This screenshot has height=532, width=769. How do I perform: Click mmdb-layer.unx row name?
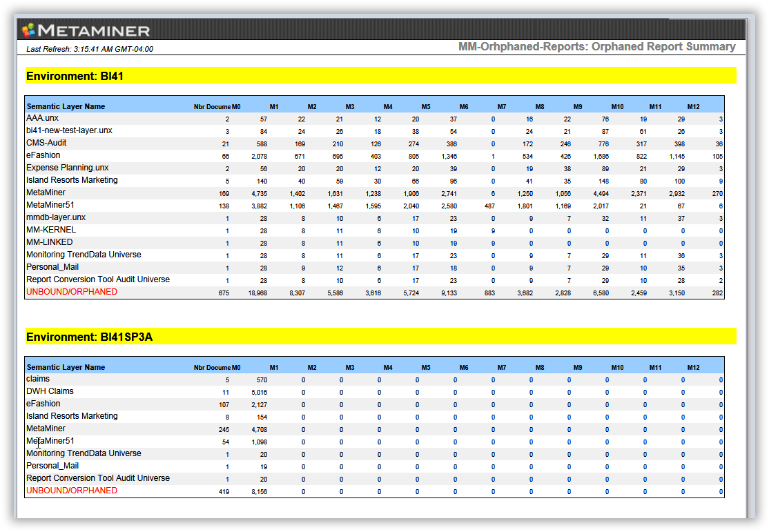pyautogui.click(x=56, y=217)
